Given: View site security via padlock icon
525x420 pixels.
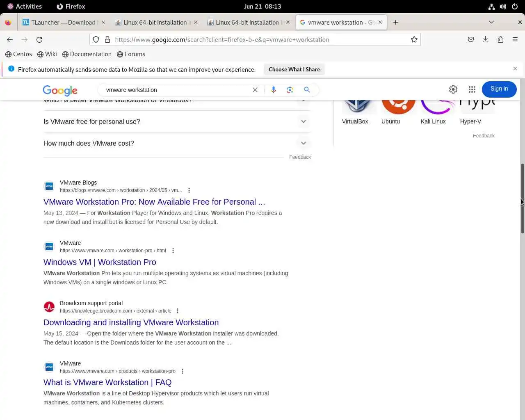Looking at the screenshot, I should tap(107, 39).
